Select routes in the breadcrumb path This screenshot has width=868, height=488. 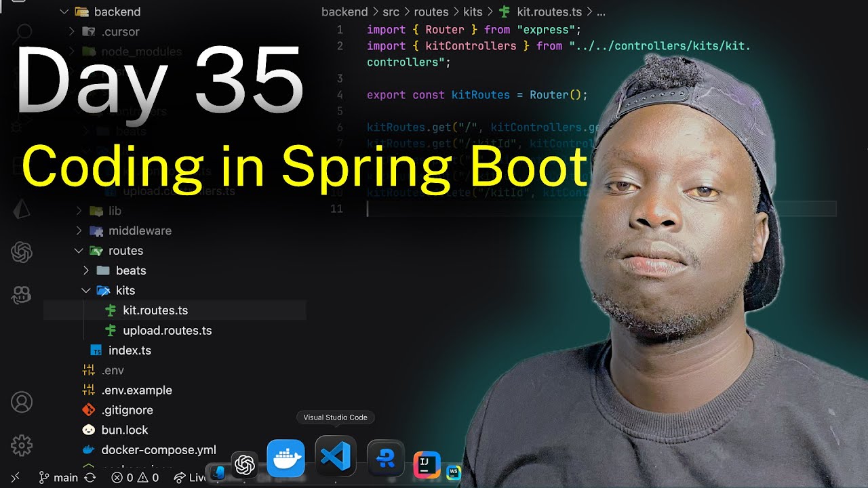click(x=431, y=12)
